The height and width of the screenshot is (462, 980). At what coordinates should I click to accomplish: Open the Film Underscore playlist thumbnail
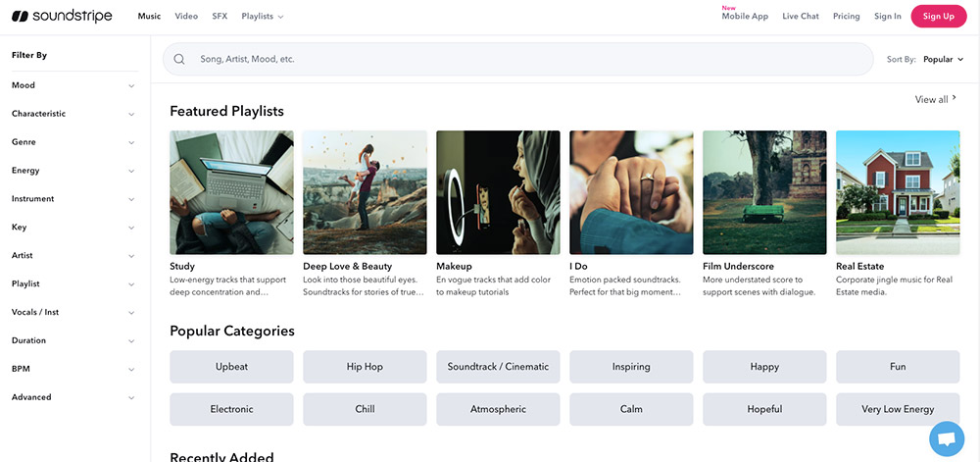(x=765, y=192)
